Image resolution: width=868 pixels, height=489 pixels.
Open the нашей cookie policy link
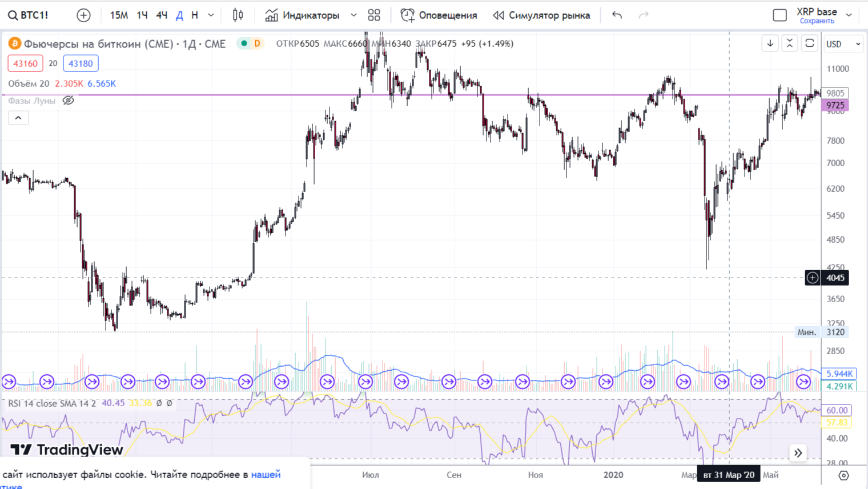(x=266, y=474)
